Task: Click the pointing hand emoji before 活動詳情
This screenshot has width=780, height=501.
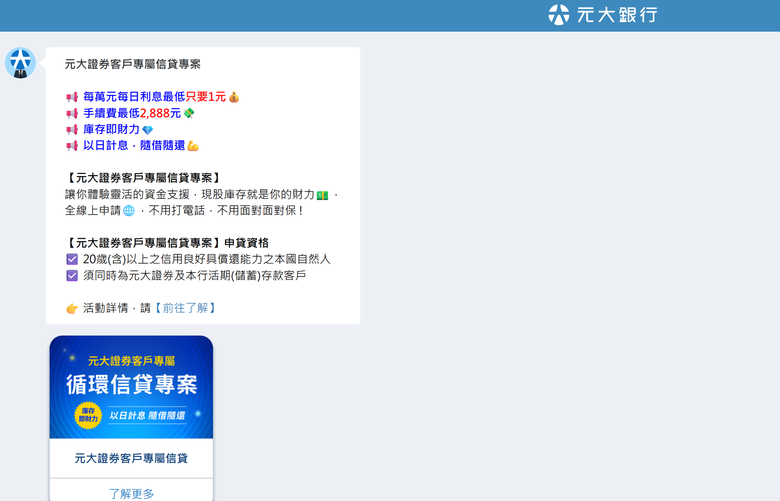Action: 72,308
